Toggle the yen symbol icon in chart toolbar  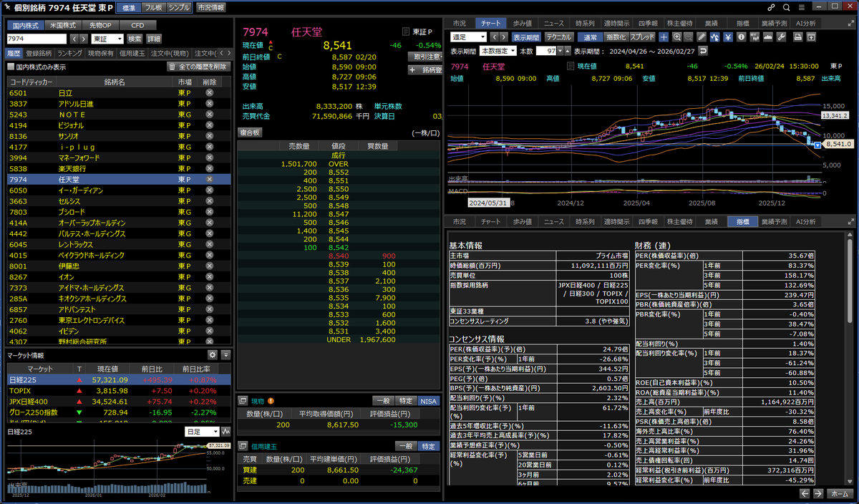(727, 37)
